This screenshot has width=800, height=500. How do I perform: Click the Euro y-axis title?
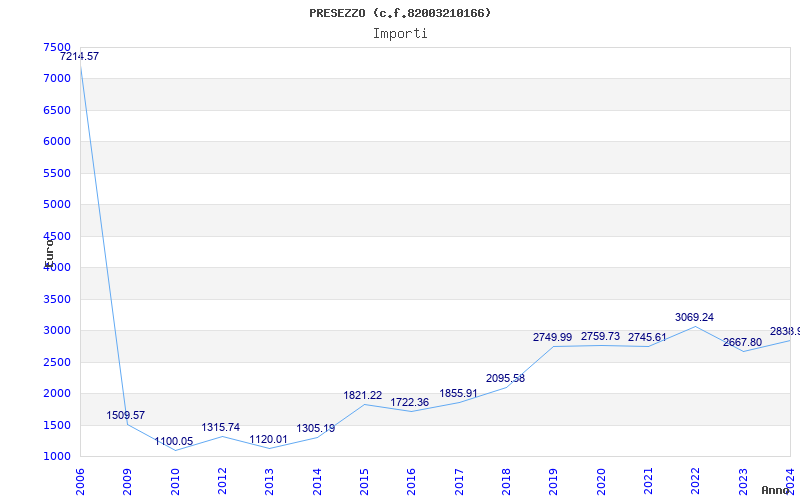pyautogui.click(x=49, y=253)
